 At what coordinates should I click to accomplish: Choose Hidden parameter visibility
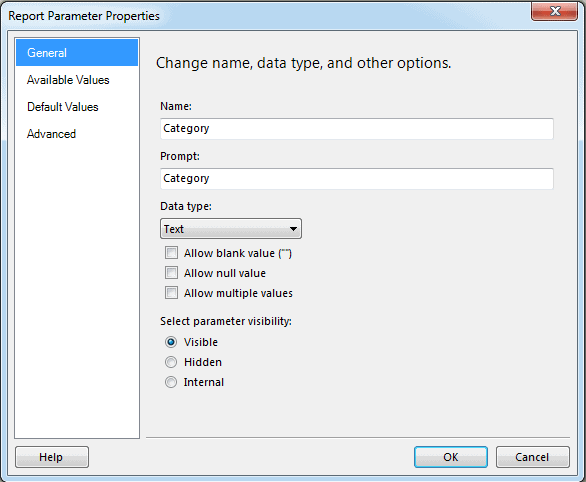171,362
